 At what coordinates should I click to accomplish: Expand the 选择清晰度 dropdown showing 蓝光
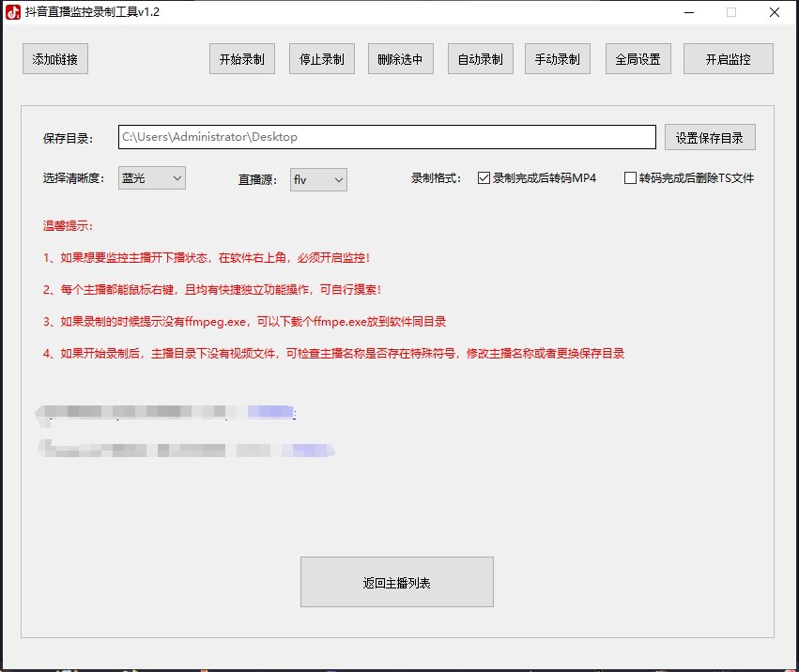click(x=151, y=178)
